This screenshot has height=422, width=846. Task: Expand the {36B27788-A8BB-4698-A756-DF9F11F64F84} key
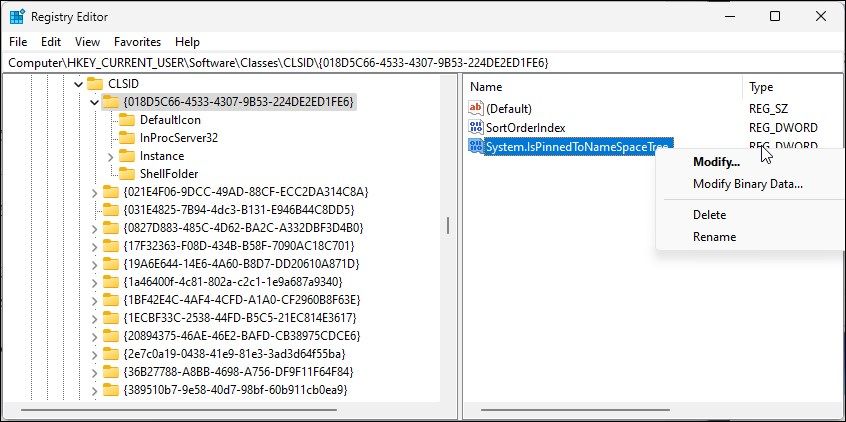(x=95, y=373)
